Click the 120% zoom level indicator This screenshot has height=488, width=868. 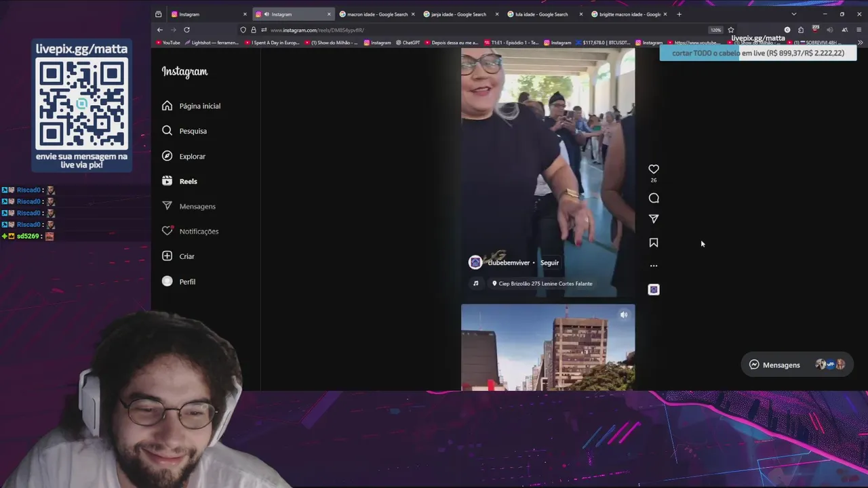point(715,30)
